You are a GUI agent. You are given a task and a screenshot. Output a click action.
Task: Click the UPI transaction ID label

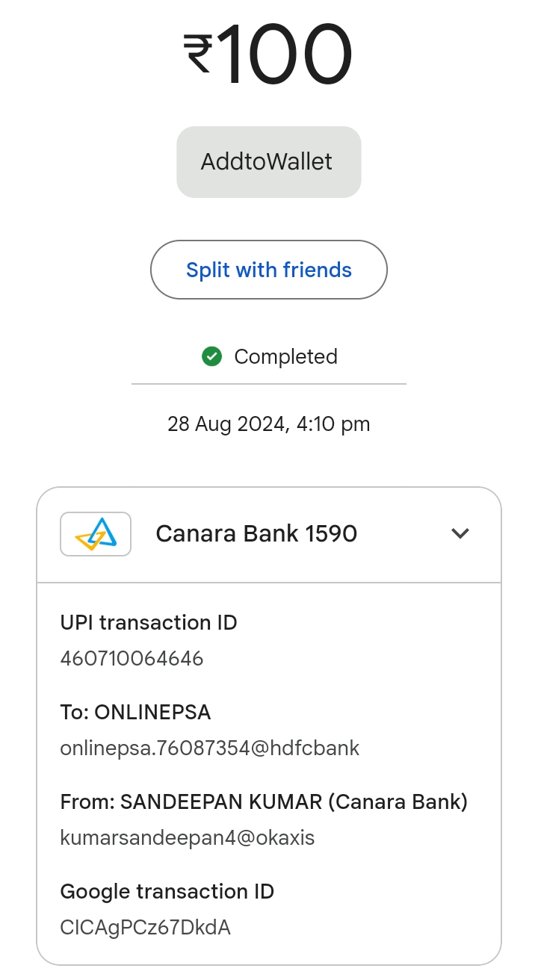(x=149, y=622)
